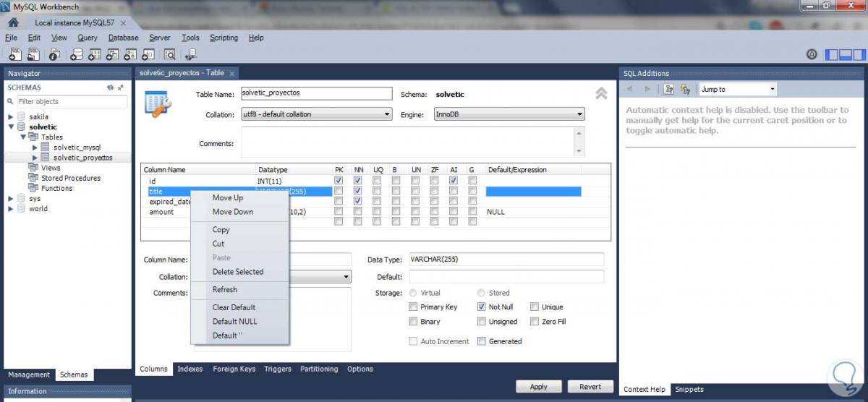Toggle the right sidebar panel icon

tap(859, 54)
